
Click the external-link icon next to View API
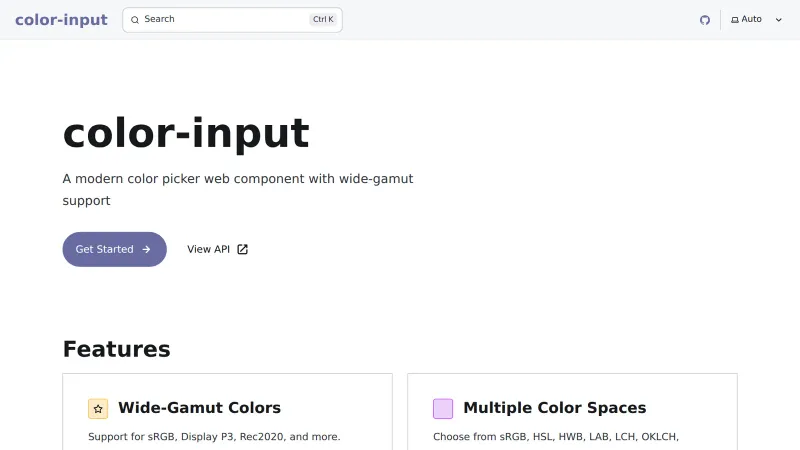(x=242, y=249)
